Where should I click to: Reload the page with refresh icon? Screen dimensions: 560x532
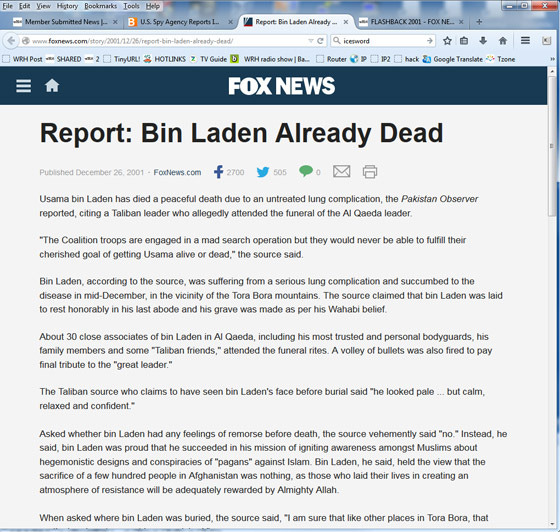(x=320, y=41)
